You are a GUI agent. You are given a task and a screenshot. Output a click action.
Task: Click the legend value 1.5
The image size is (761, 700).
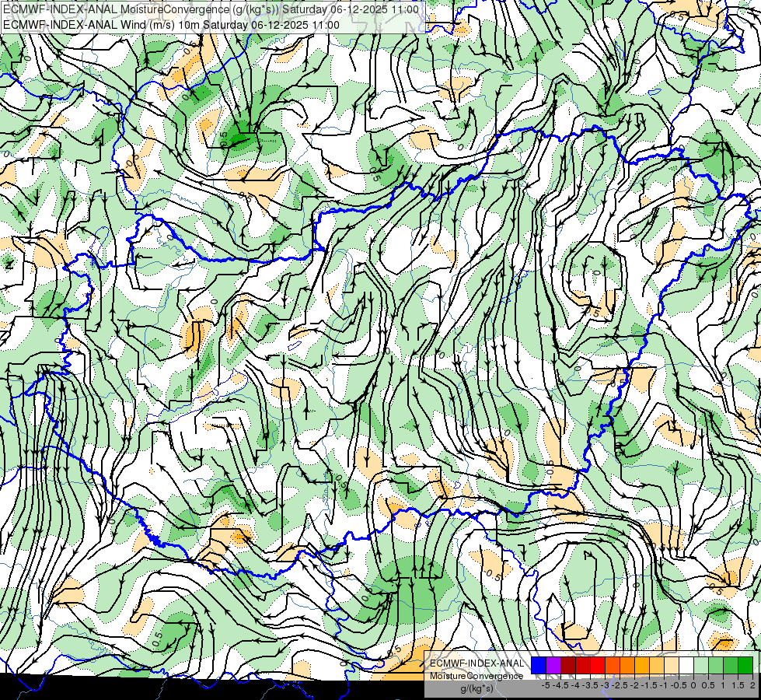(x=738, y=685)
